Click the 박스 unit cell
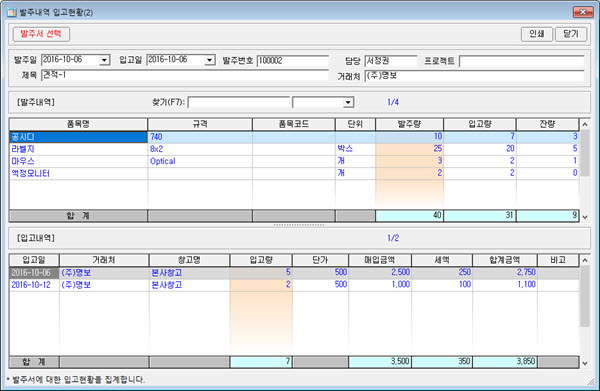The width and height of the screenshot is (600, 391). 355,149
